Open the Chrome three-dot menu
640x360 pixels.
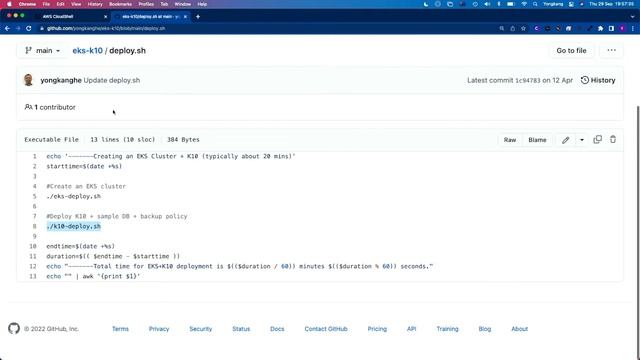[633, 29]
